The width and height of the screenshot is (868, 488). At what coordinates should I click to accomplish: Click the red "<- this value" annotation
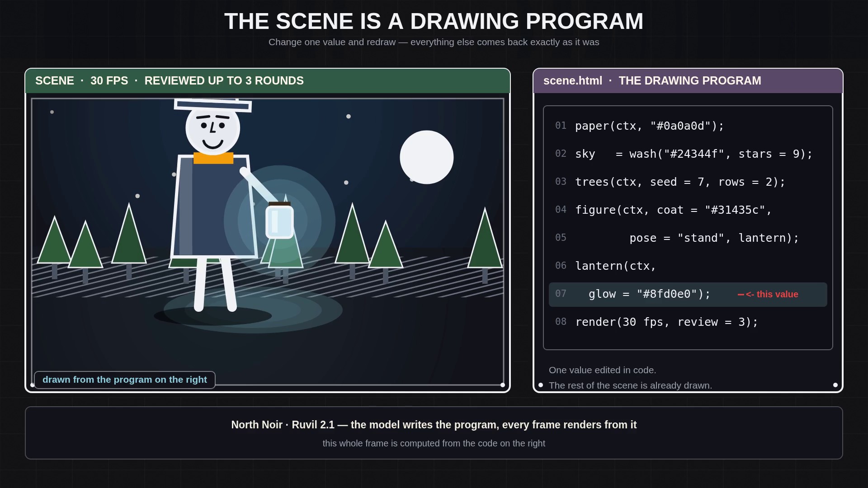(768, 294)
